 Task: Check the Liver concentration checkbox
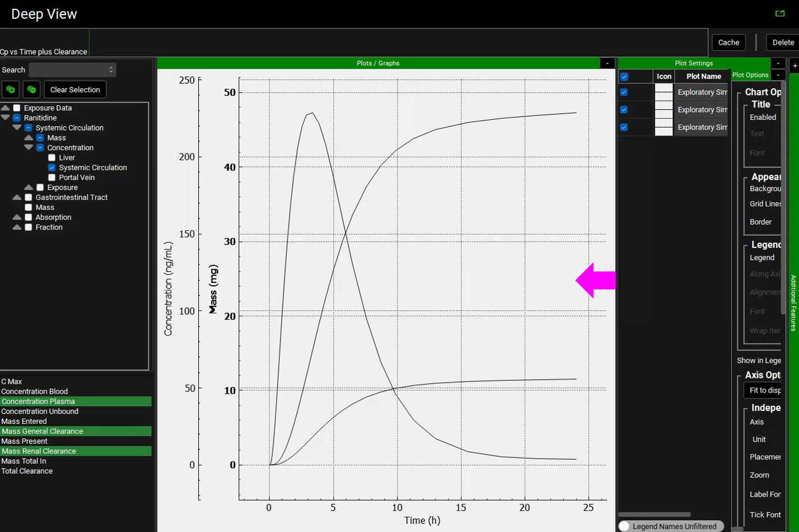pyautogui.click(x=52, y=158)
